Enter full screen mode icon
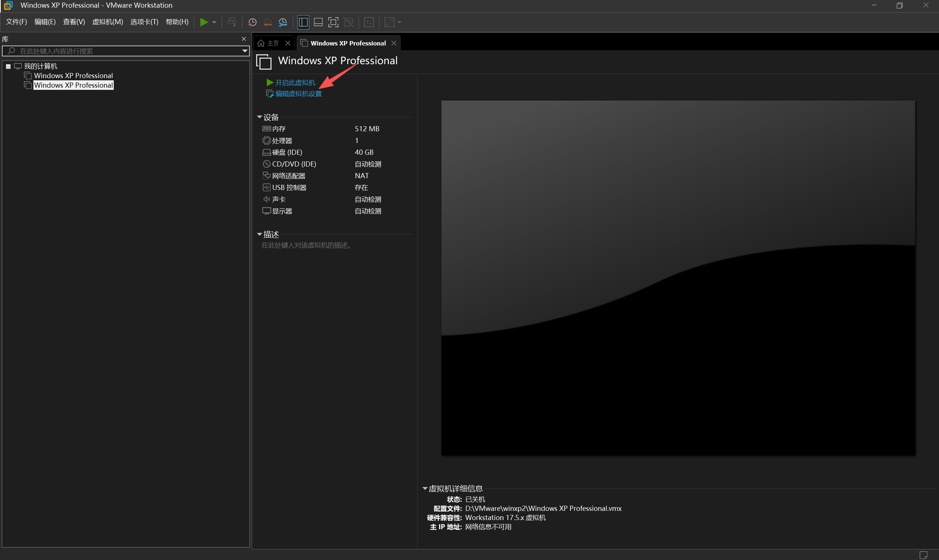The image size is (939, 560). click(x=333, y=22)
